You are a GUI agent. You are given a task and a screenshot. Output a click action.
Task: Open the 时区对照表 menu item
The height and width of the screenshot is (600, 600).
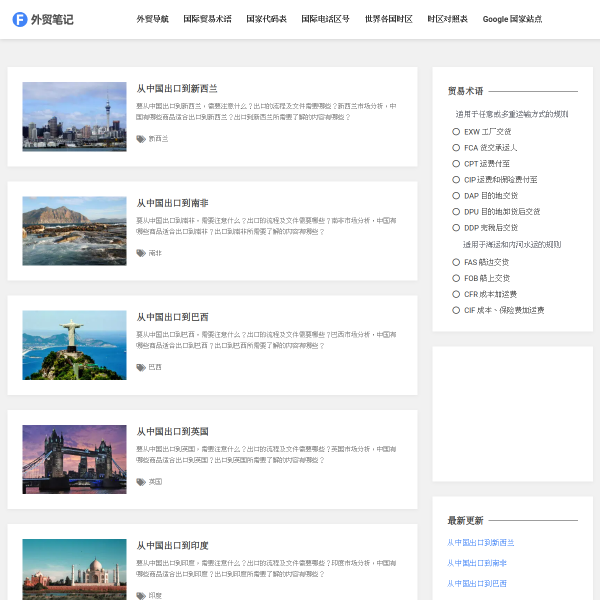pyautogui.click(x=447, y=19)
